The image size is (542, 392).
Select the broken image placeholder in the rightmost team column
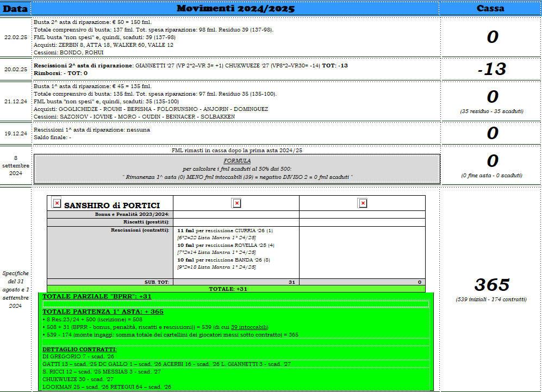point(363,203)
